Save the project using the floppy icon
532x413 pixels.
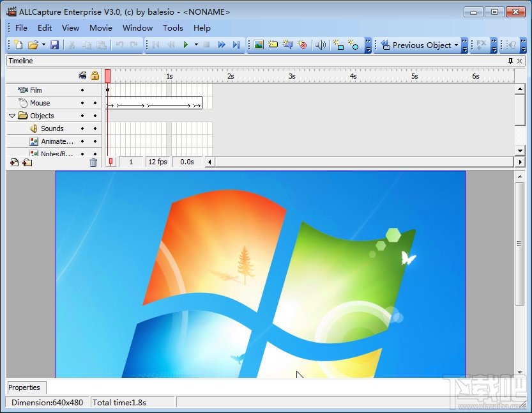click(x=54, y=45)
